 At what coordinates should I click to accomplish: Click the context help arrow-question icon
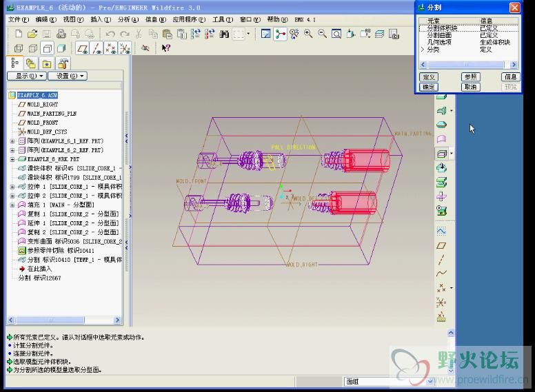[x=166, y=48]
